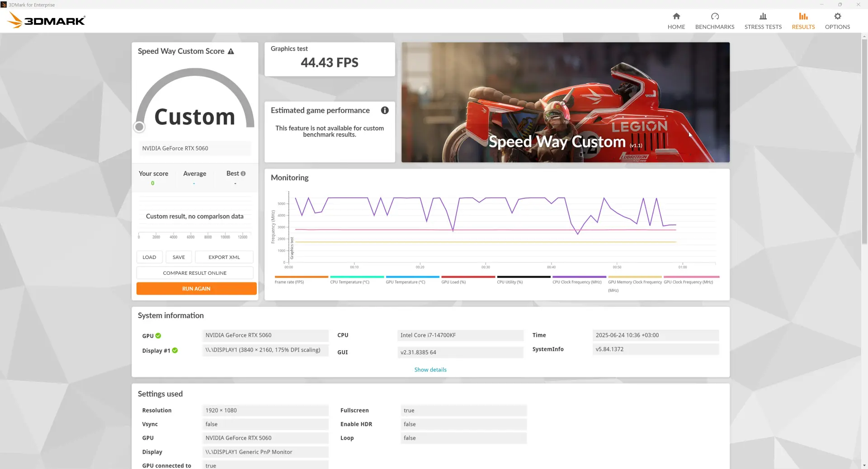Toggle the CPU Clock Frequency legend entry
Image resolution: width=868 pixels, height=469 pixels.
[579, 280]
